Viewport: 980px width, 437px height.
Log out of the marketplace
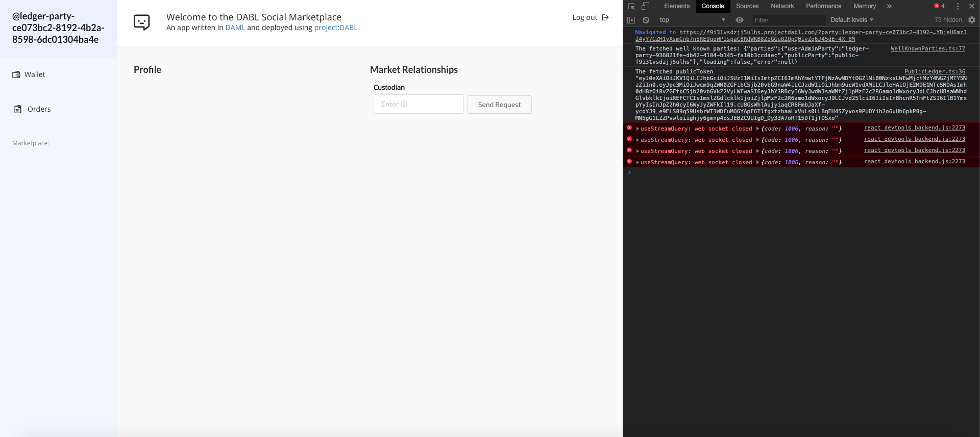(591, 17)
